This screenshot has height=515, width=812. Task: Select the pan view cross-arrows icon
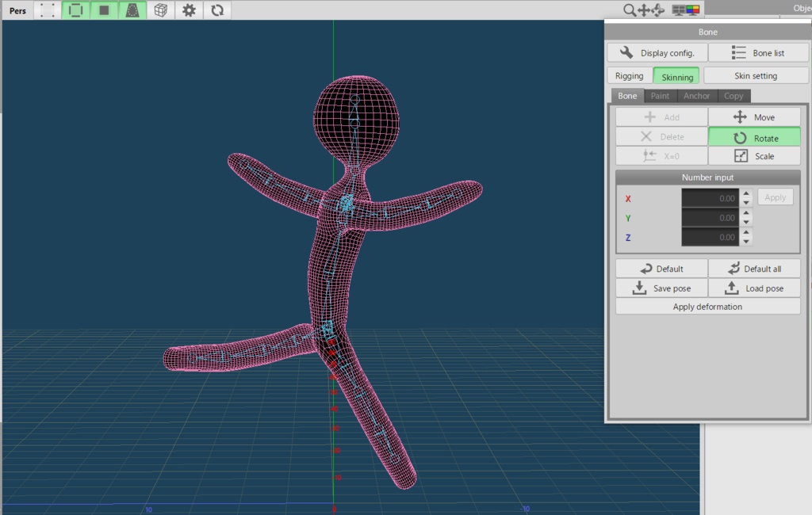644,10
